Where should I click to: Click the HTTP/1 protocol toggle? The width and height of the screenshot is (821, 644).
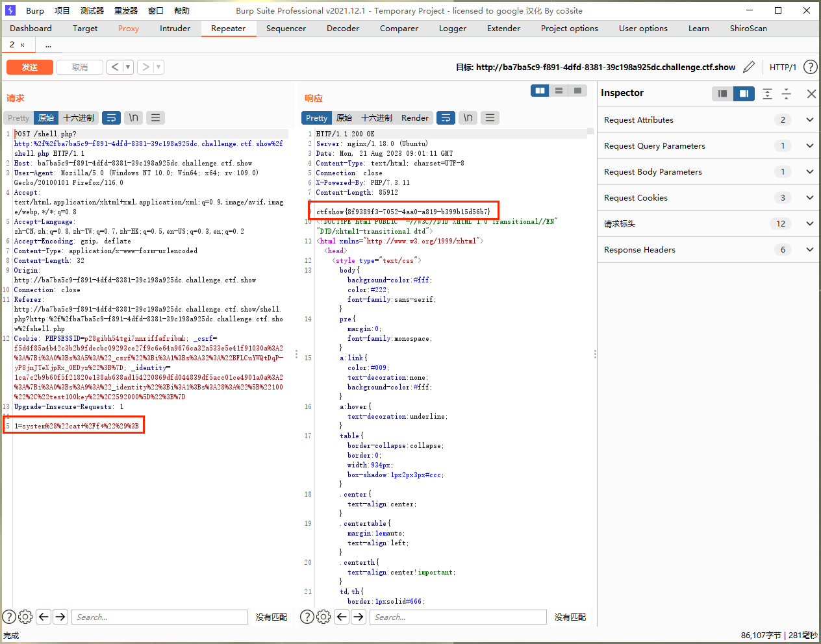[783, 67]
